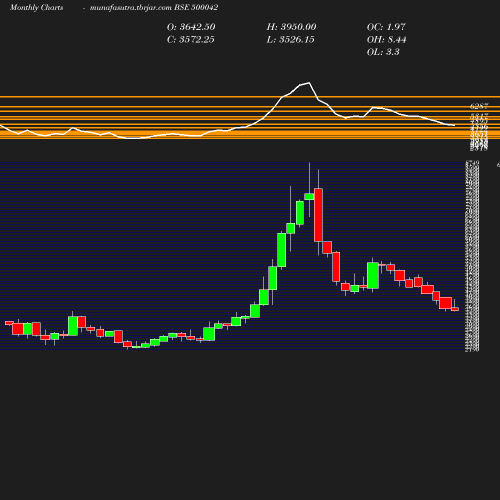The height and width of the screenshot is (500, 500).
Task: Click the last red candle on the chart
Action: [x=455, y=309]
